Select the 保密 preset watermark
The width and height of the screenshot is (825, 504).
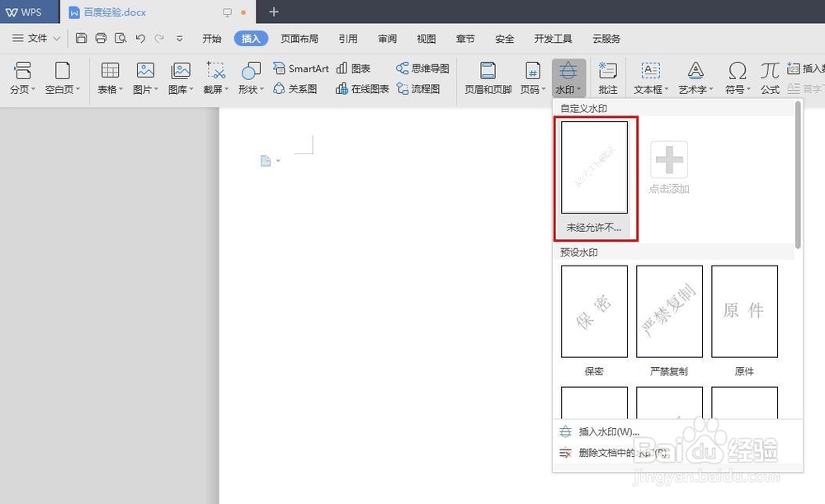tap(593, 311)
